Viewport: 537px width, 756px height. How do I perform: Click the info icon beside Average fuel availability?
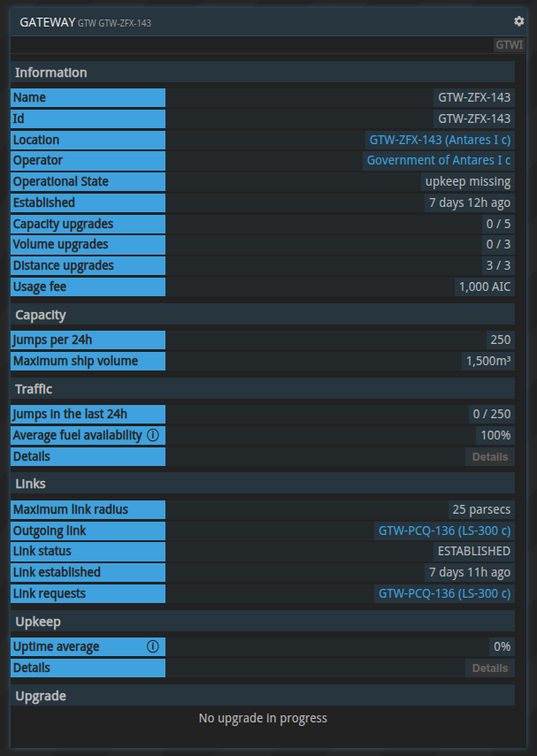pos(151,435)
